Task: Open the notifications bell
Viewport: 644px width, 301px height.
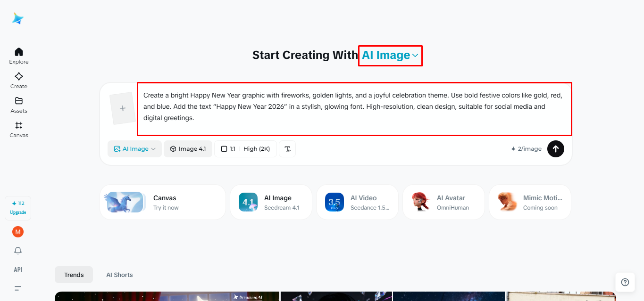Action: 18,251
